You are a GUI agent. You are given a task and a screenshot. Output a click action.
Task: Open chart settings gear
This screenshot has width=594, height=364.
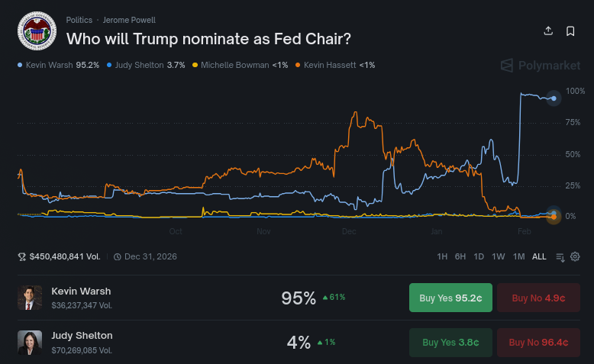[x=575, y=256]
